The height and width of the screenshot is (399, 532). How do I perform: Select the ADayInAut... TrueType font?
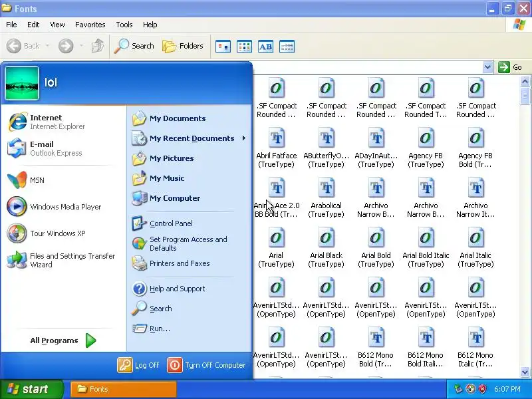pyautogui.click(x=376, y=148)
